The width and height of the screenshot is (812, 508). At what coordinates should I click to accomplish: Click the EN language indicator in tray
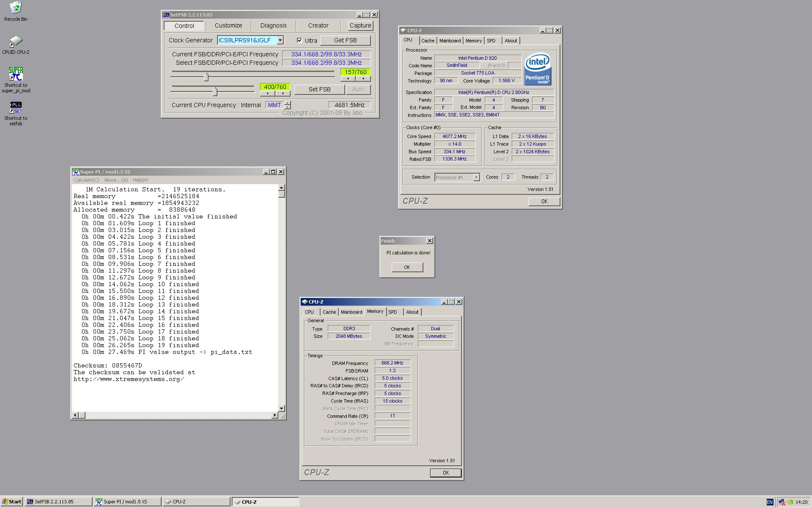(770, 502)
